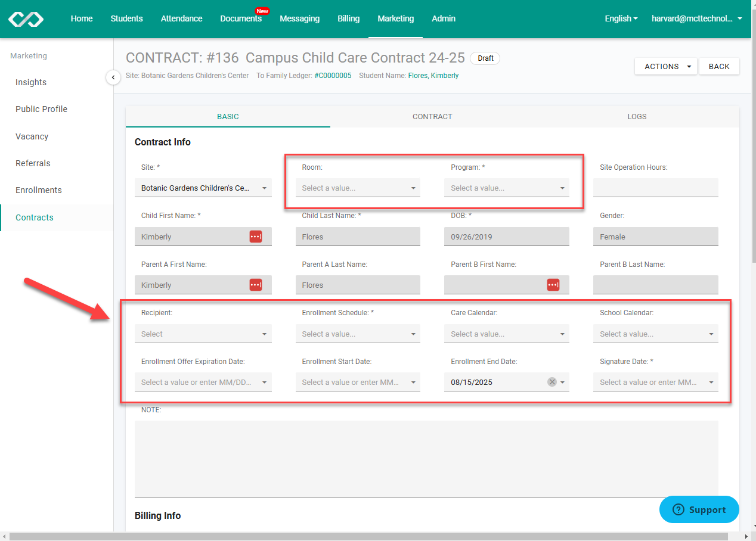This screenshot has width=756, height=541.
Task: Open the harvard account menu
Action: pos(697,18)
